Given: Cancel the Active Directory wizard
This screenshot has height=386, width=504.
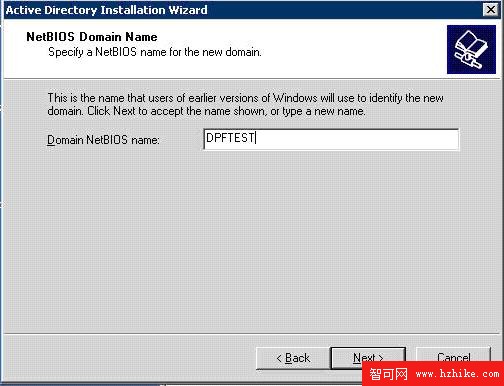Looking at the screenshot, I should coord(453,357).
